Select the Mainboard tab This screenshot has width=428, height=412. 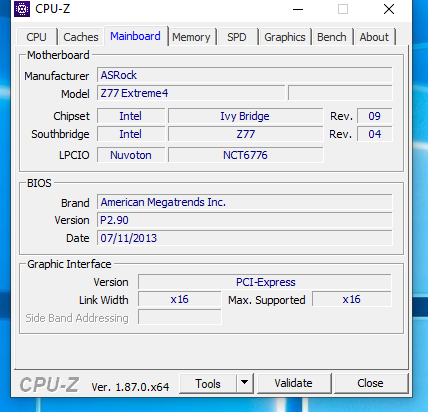[x=136, y=36]
